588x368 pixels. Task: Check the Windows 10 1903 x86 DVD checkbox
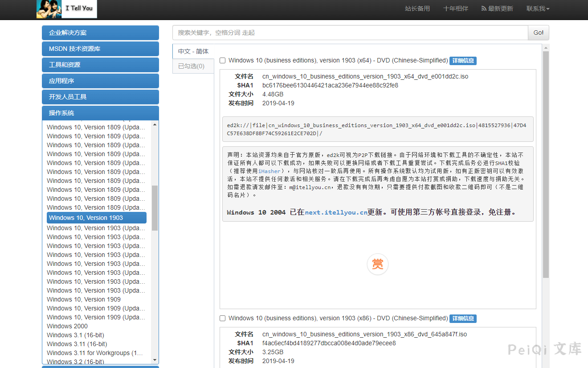(x=222, y=318)
